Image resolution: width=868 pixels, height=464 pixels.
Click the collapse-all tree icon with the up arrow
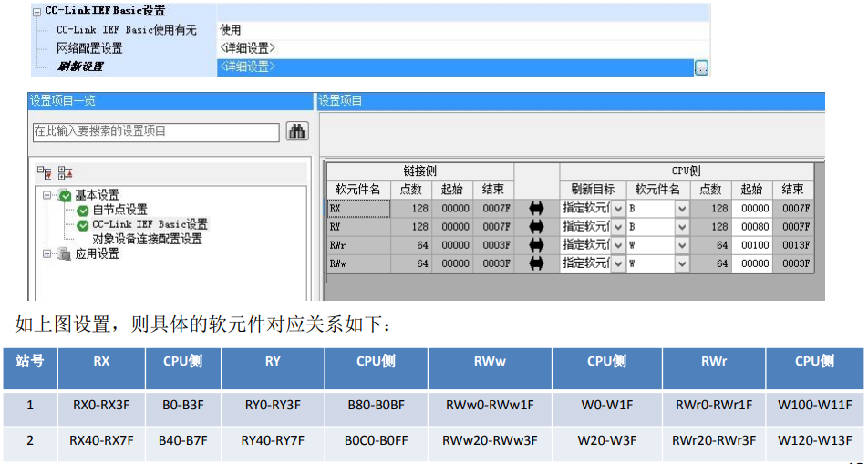pyautogui.click(x=65, y=173)
